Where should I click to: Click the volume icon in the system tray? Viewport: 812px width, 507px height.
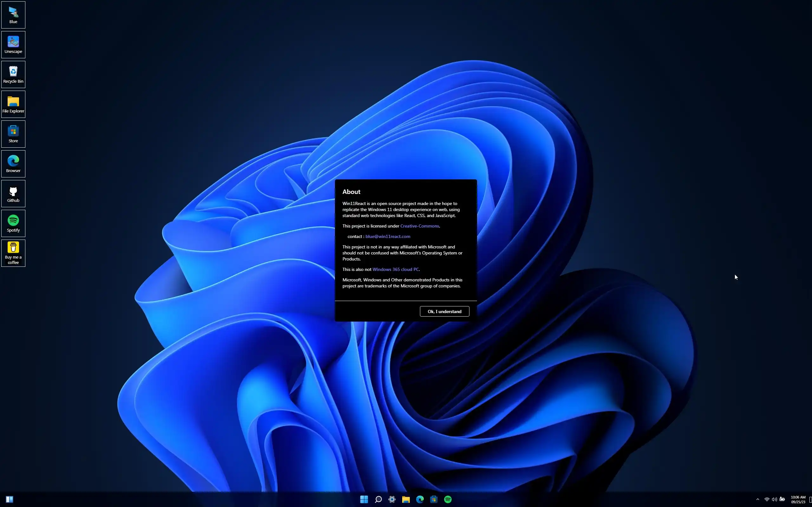[775, 499]
